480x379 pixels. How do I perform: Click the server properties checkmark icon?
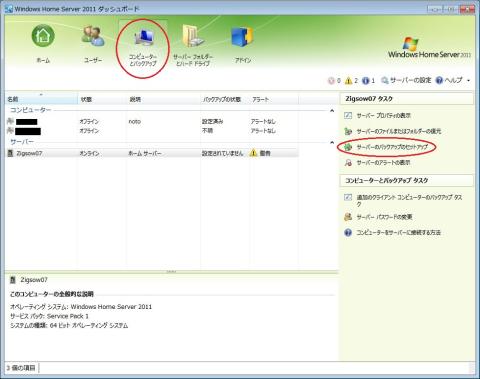click(348, 116)
